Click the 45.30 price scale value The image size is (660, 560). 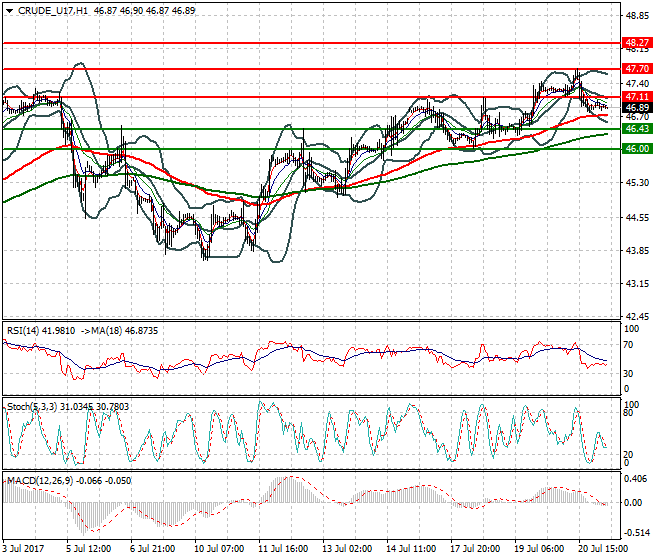pos(637,183)
